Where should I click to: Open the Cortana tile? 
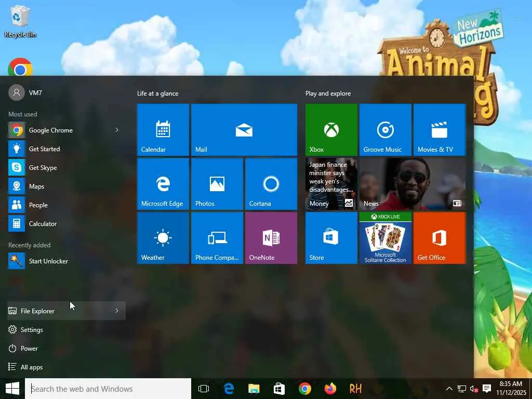click(x=271, y=184)
